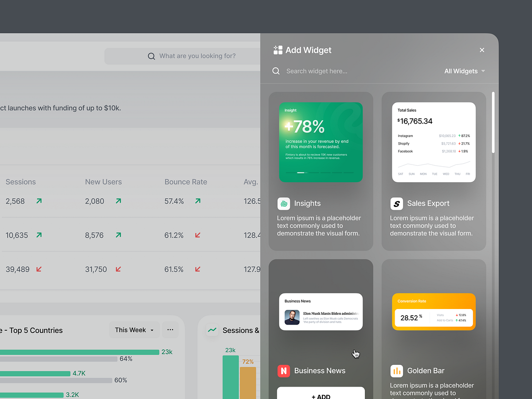Select the Golden Bar chart icon
Image resolution: width=532 pixels, height=399 pixels.
396,371
